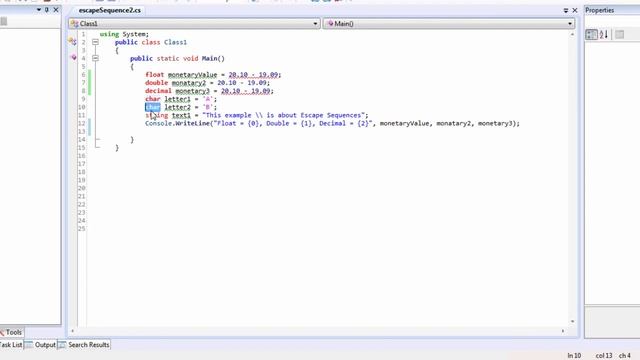
Task: Click the Property Pages icon in Properties
Action: [x=619, y=35]
